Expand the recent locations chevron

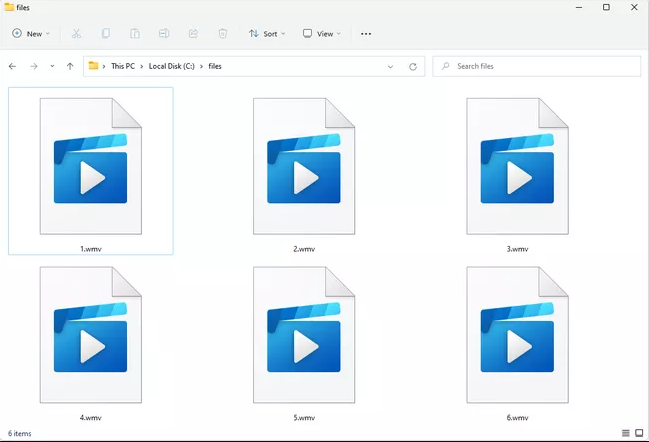(52, 66)
